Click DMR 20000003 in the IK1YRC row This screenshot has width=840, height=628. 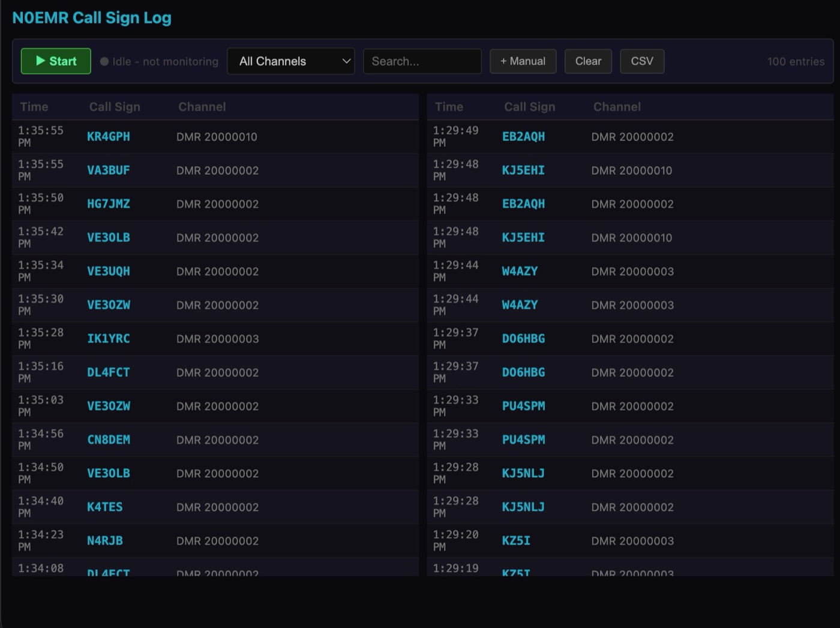[218, 339]
